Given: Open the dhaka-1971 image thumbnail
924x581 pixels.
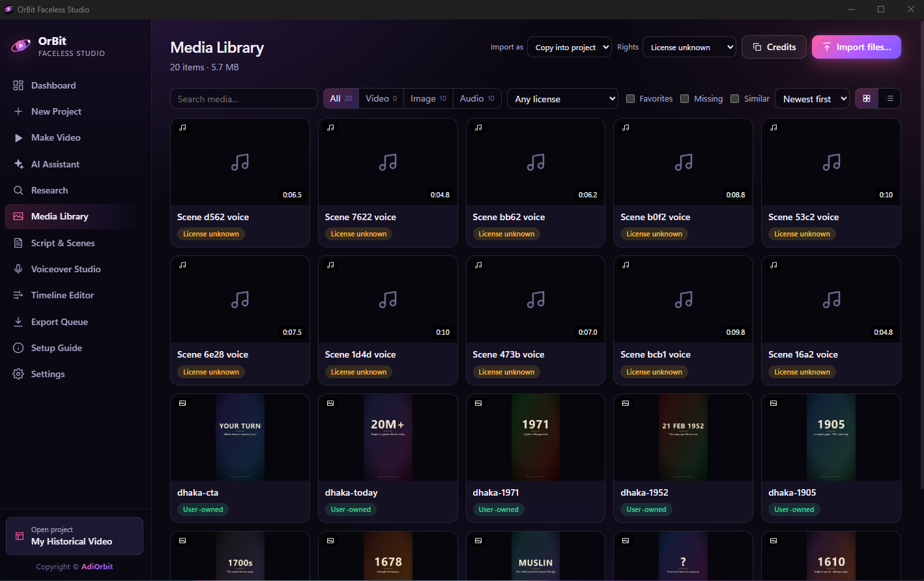Looking at the screenshot, I should tap(536, 438).
